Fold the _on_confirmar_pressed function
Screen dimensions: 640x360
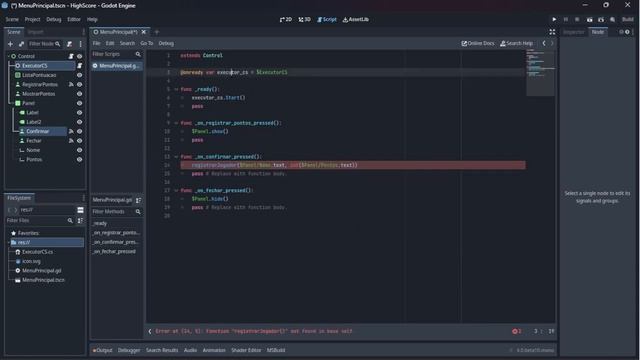[176, 157]
